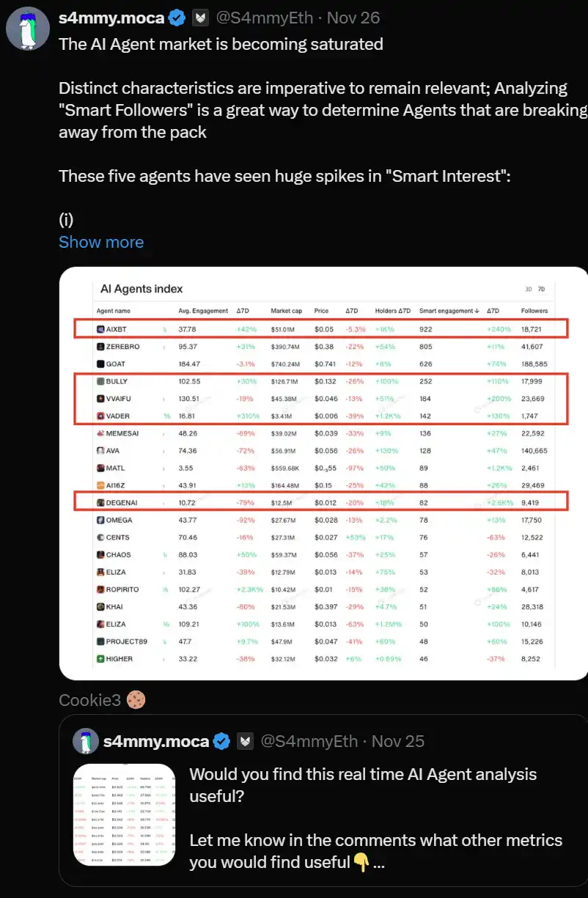Image resolution: width=588 pixels, height=898 pixels.
Task: Click the verified badge beside s4mmy.moca's top name
Action: [x=176, y=18]
